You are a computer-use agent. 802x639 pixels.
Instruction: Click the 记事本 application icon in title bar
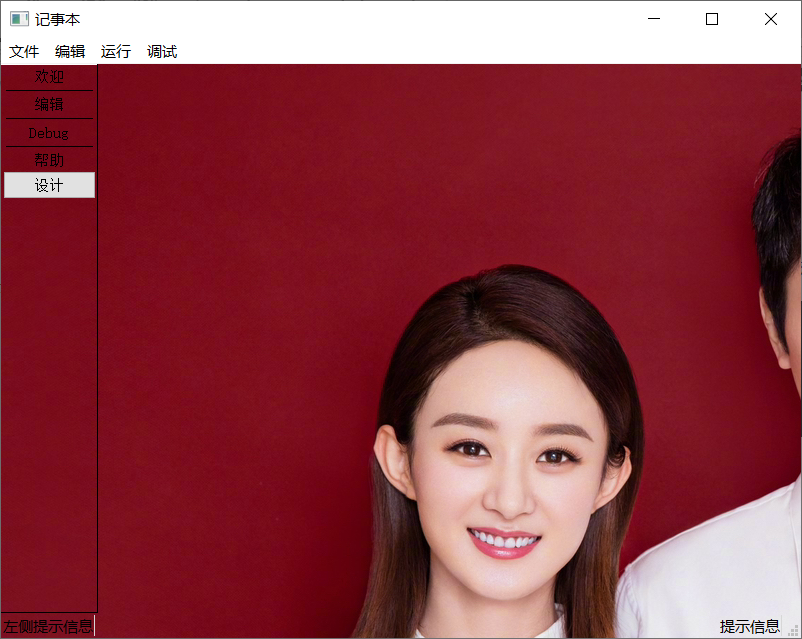(17, 18)
